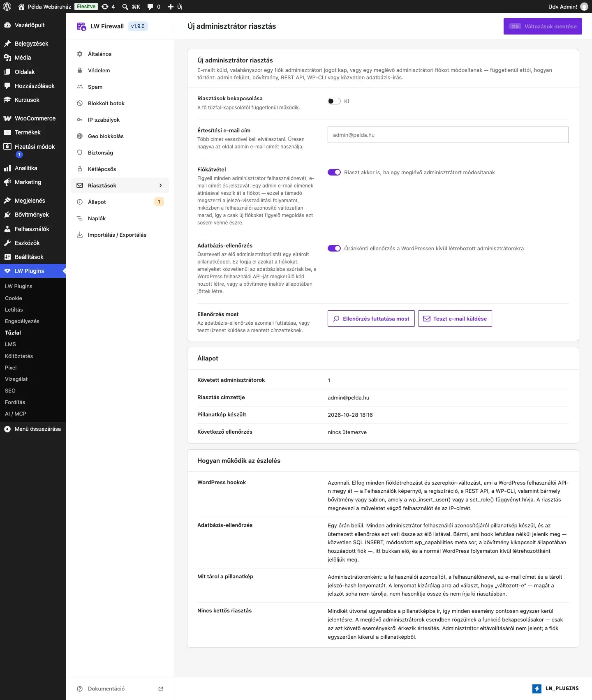Click the shield icon beside Biztonság

[x=80, y=152]
